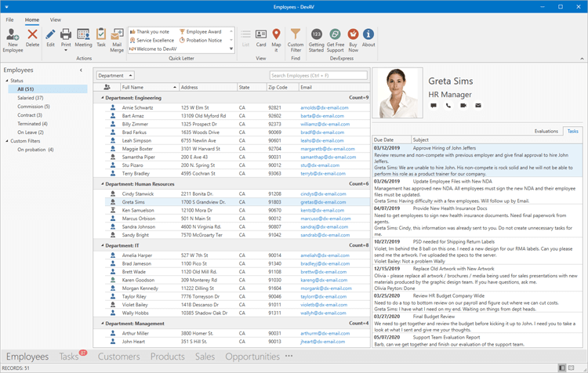Phone Greta Sims using the call icon
588x373 pixels.
coord(448,105)
